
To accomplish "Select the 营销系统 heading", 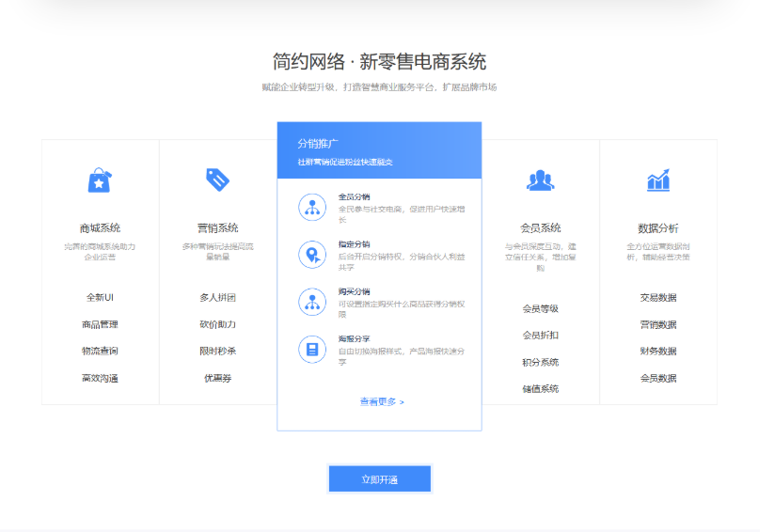I will point(217,228).
